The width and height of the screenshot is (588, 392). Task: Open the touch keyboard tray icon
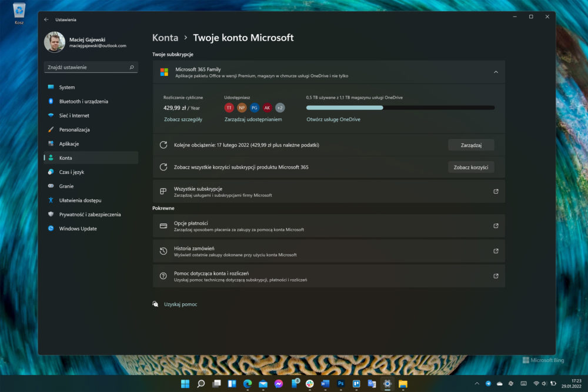tap(524, 383)
